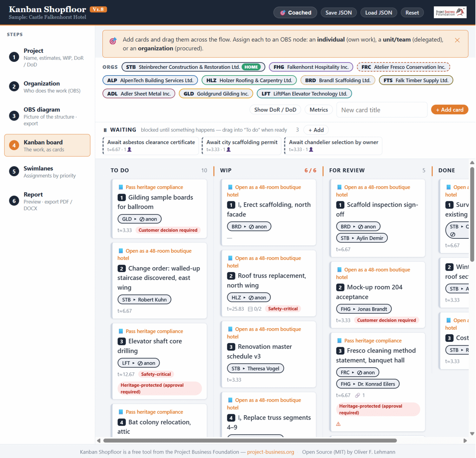This screenshot has width=476, height=458.
Task: Click goal flag icon on Scaffold inspection sign-off card
Action: click(339, 187)
